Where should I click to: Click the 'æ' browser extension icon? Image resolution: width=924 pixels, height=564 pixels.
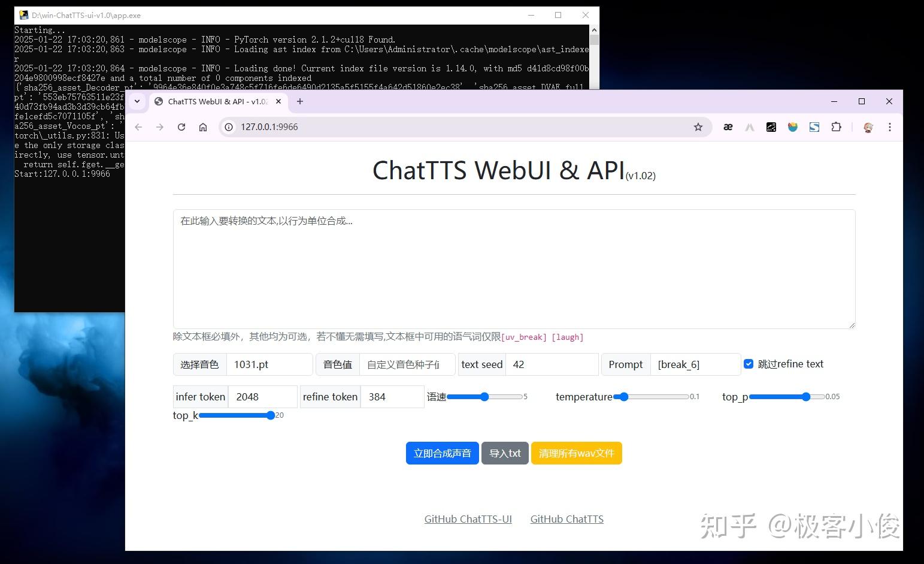(728, 127)
